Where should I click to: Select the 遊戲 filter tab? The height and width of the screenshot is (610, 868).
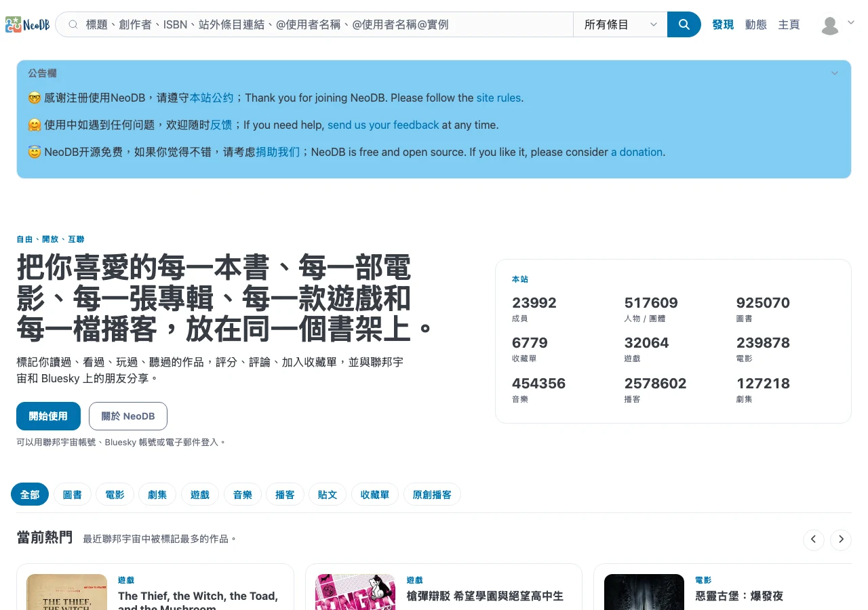[x=200, y=495]
